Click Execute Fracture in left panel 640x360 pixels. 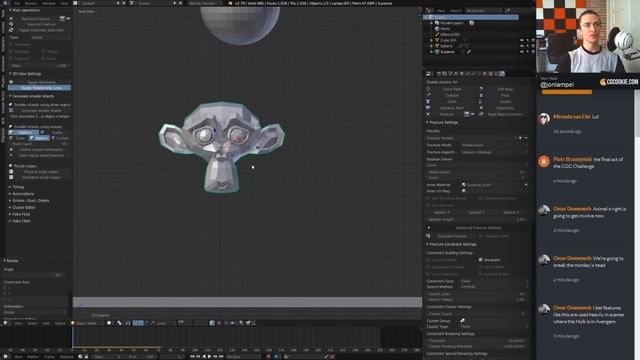click(40, 24)
